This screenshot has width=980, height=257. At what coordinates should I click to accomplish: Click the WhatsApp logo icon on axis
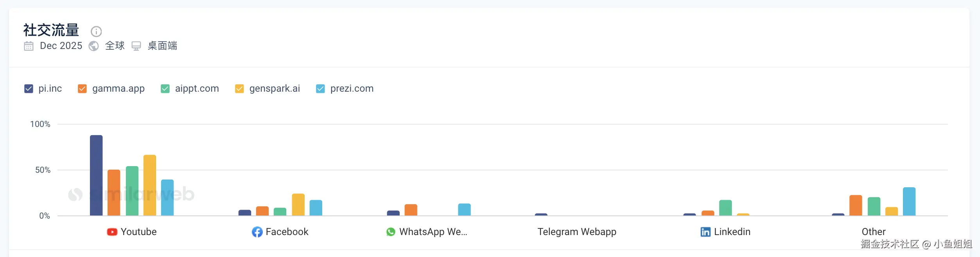(391, 232)
